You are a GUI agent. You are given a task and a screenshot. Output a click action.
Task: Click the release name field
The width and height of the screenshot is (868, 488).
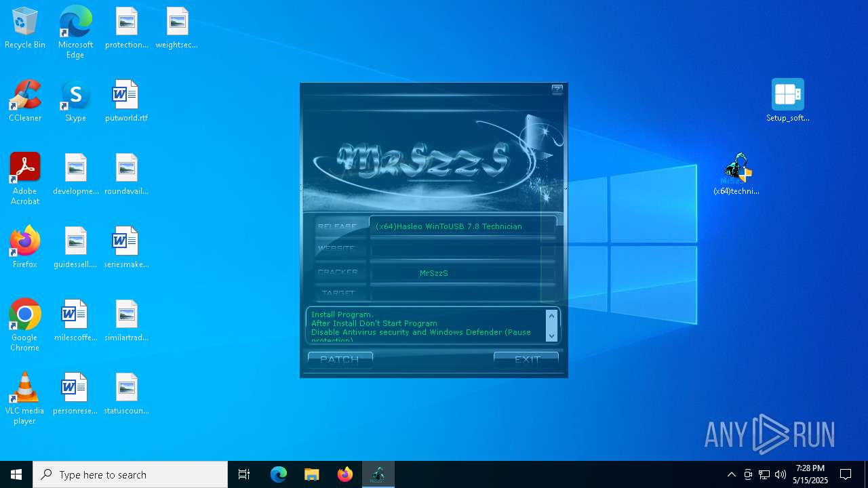pyautogui.click(x=462, y=226)
